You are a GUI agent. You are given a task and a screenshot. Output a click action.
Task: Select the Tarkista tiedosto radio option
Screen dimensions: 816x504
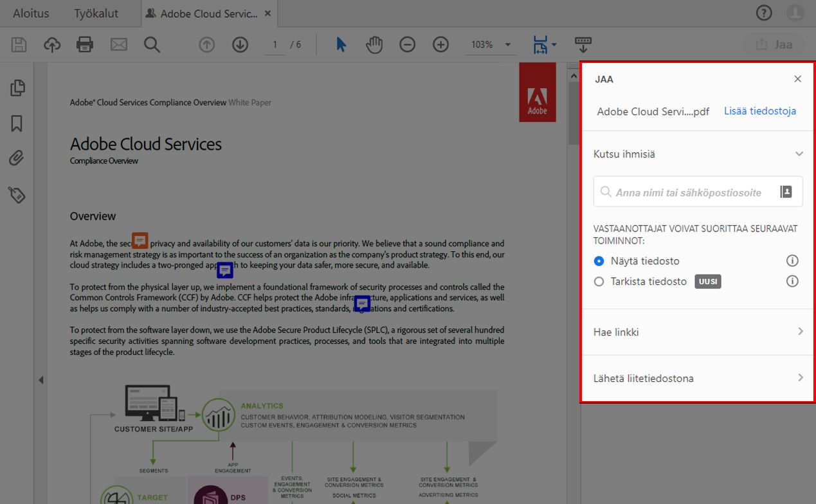coord(599,282)
